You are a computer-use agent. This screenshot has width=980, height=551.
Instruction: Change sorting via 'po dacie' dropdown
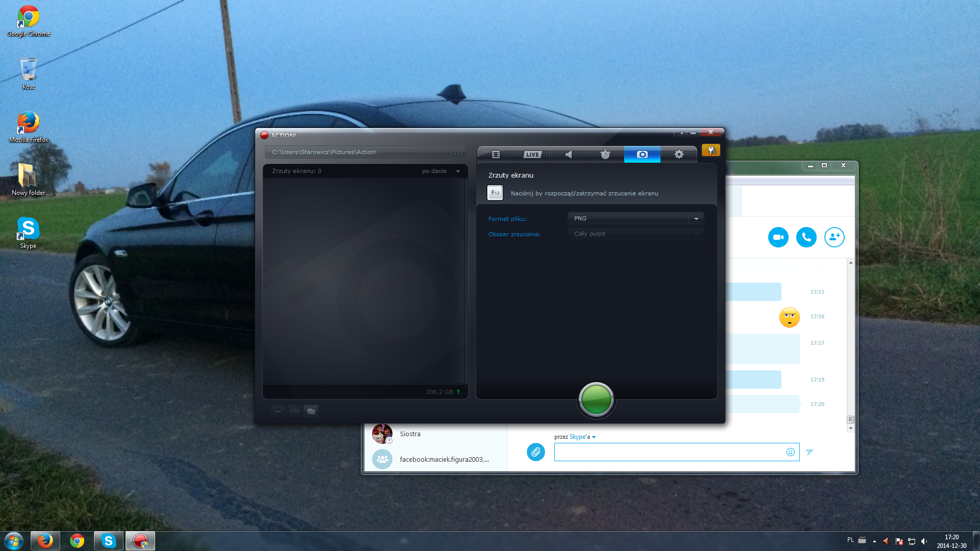coord(441,171)
